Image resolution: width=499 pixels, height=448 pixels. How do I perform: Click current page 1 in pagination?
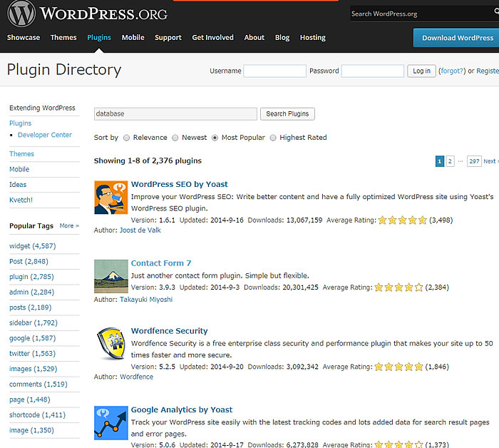pyautogui.click(x=440, y=161)
